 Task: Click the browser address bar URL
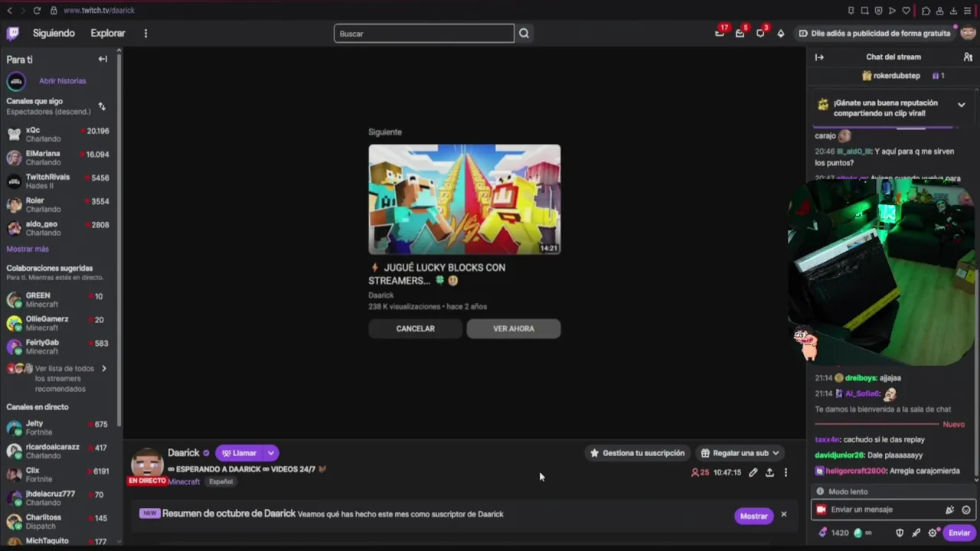(x=99, y=11)
